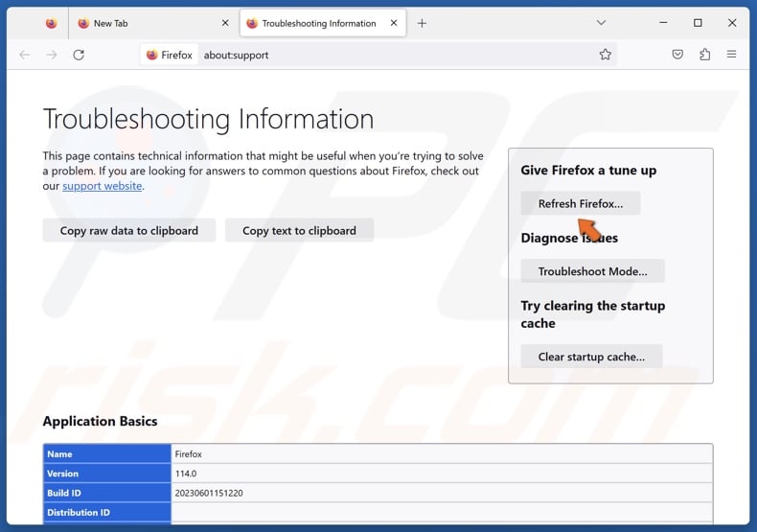Minimize the Firefox window
This screenshot has height=532, width=757.
click(x=663, y=23)
